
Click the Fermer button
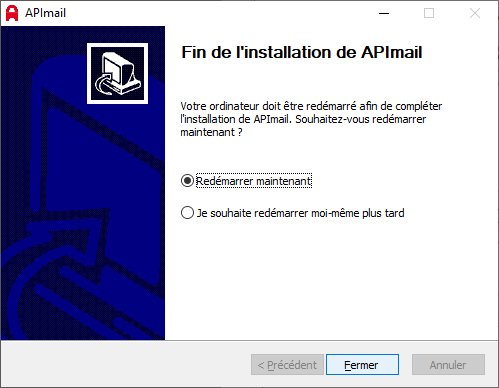click(362, 364)
